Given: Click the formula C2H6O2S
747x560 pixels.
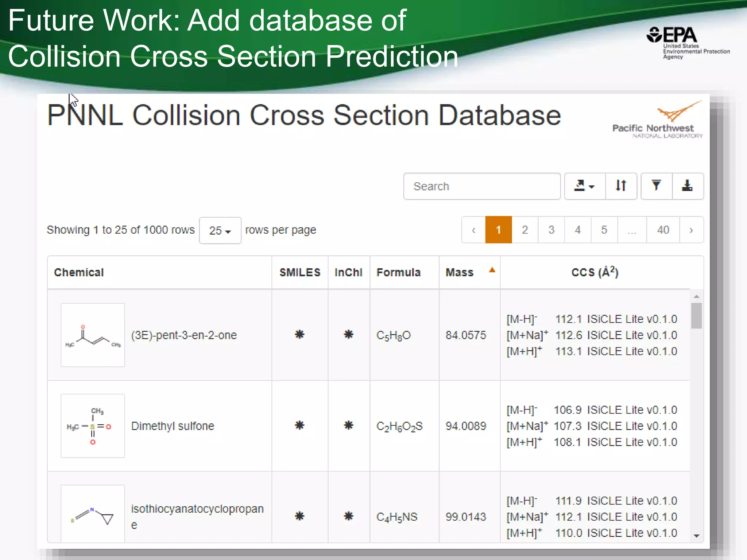Looking at the screenshot, I should point(399,426).
